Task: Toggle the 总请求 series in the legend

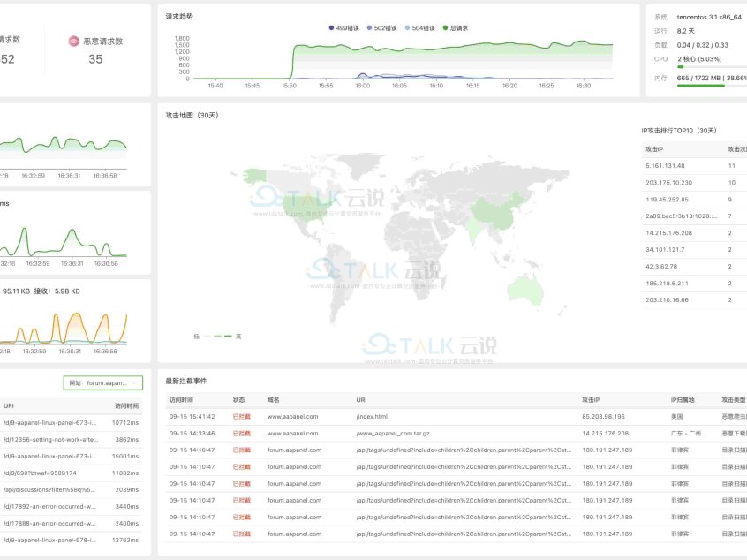Action: click(456, 28)
